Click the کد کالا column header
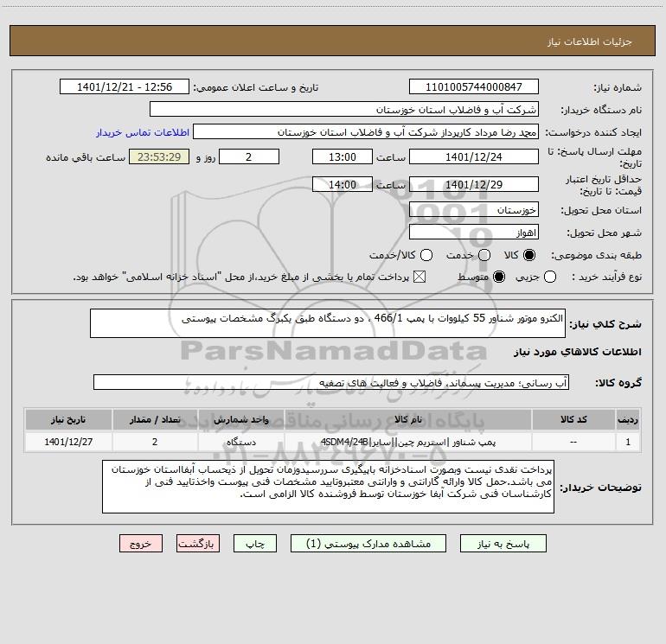This screenshot has width=666, height=644. tap(573, 419)
